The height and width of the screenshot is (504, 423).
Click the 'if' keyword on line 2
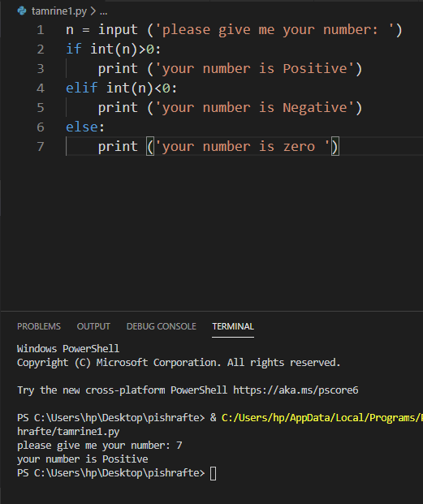pyautogui.click(x=74, y=50)
